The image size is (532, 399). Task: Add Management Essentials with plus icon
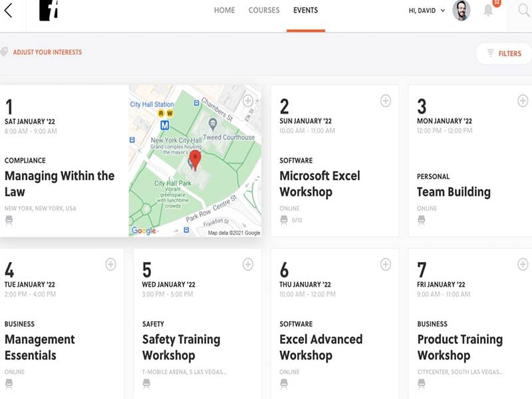pos(110,264)
